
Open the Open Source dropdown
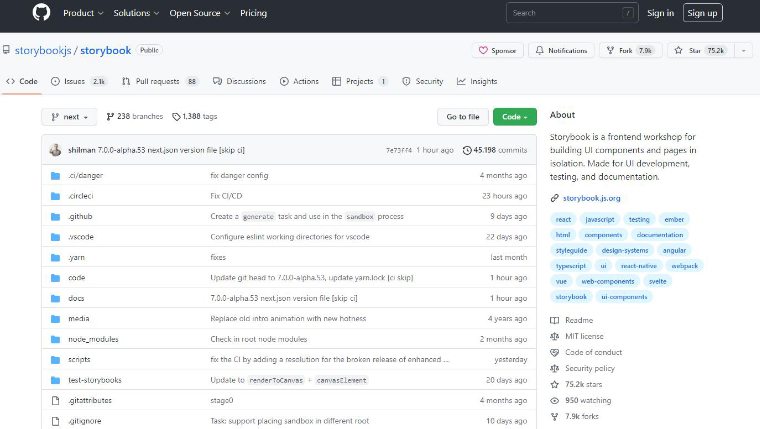[199, 13]
